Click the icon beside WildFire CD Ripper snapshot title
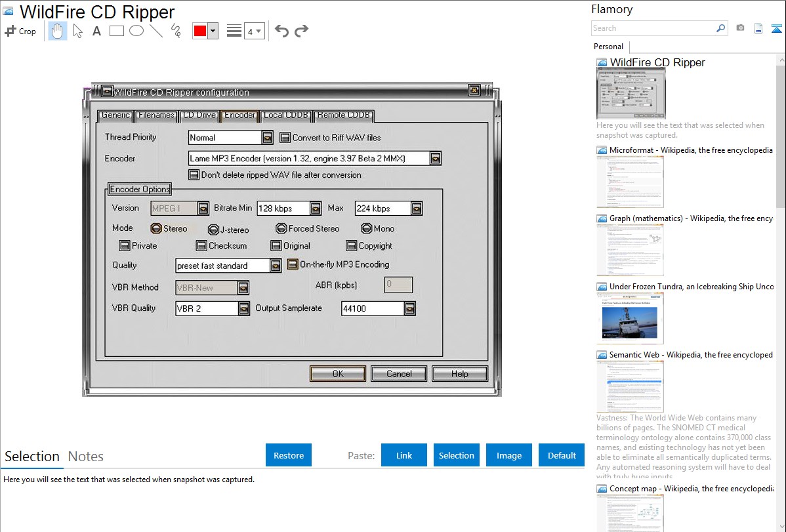The height and width of the screenshot is (532, 786). 602,63
